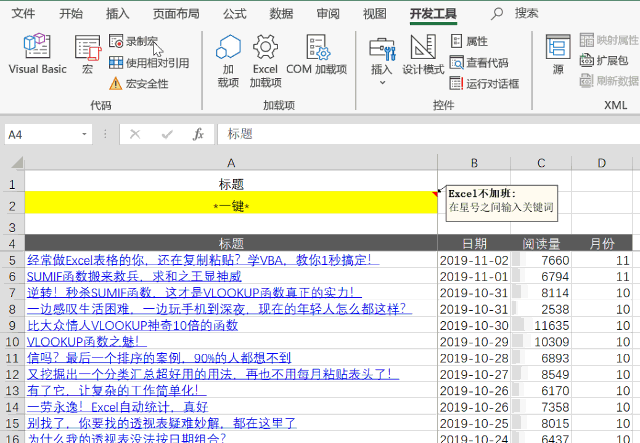Screen dimensions: 640x443
Task: Select column D header
Action: click(602, 163)
